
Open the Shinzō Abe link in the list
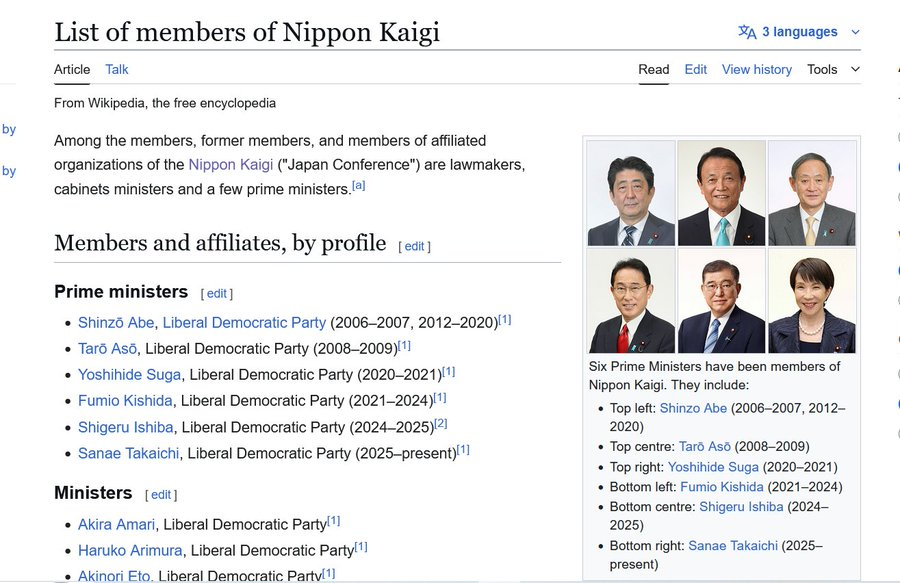click(x=116, y=323)
